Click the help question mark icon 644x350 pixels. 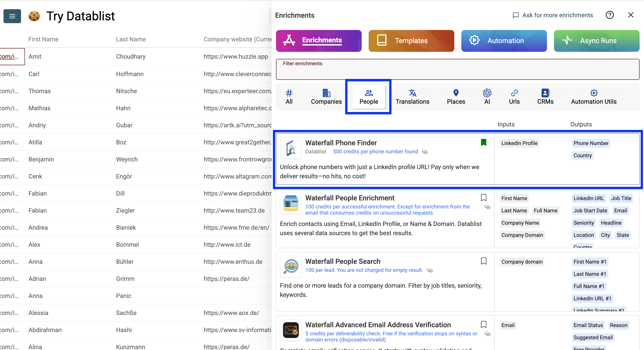click(x=609, y=15)
